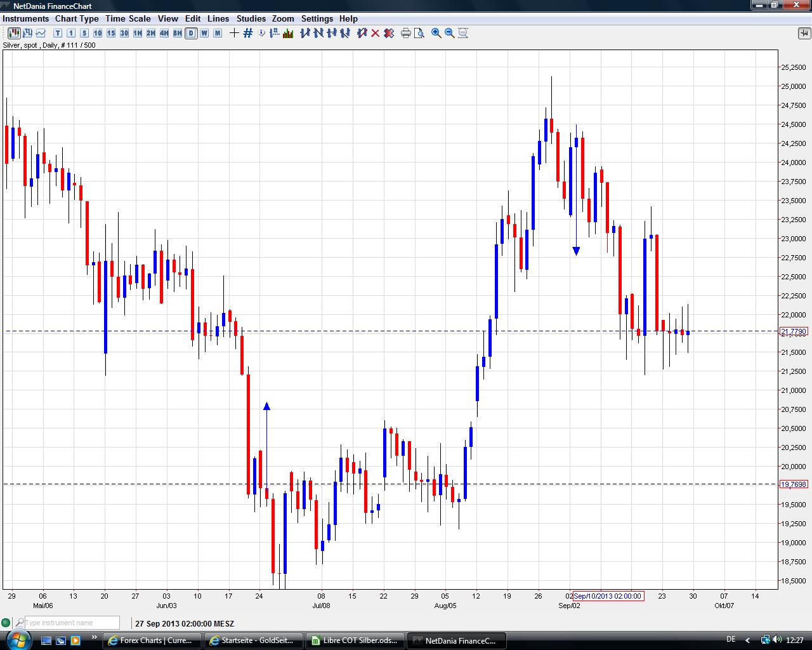Image resolution: width=812 pixels, height=650 pixels.
Task: Print the chart
Action: pyautogui.click(x=406, y=33)
